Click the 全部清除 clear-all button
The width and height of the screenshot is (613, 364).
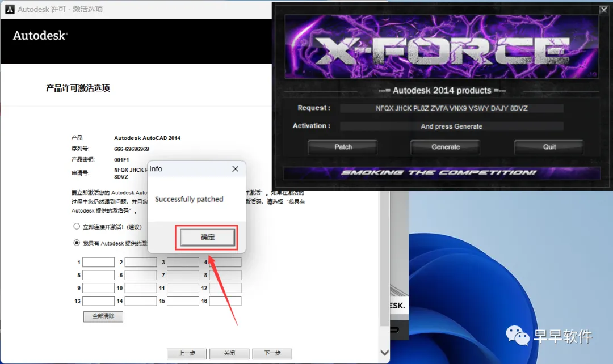point(103,316)
